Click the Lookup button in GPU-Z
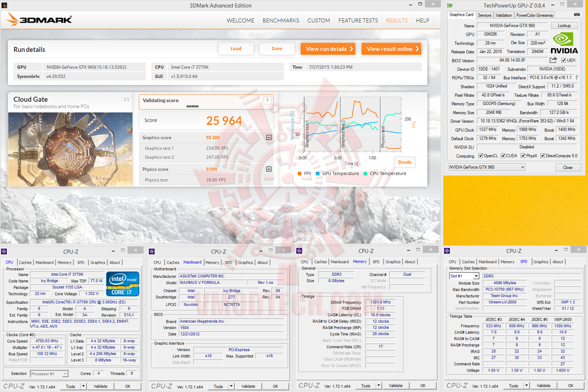This screenshot has height=392, width=588. tap(564, 26)
